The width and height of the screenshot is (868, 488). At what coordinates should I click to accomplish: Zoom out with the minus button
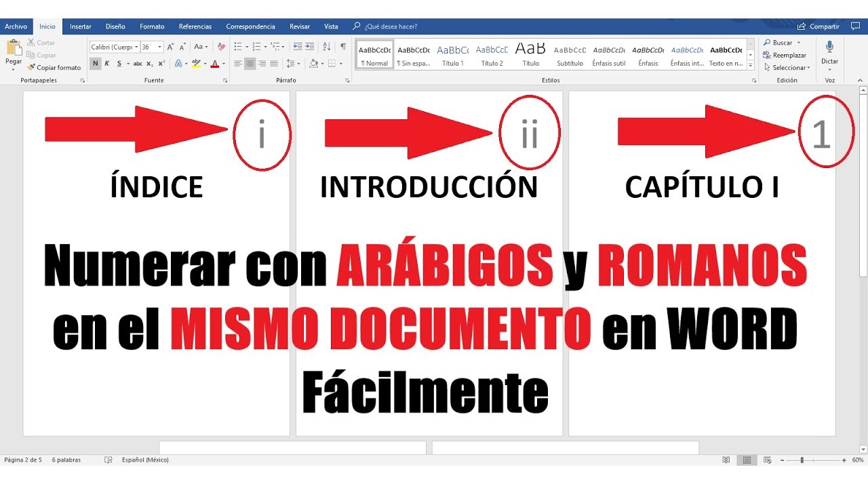(782, 460)
